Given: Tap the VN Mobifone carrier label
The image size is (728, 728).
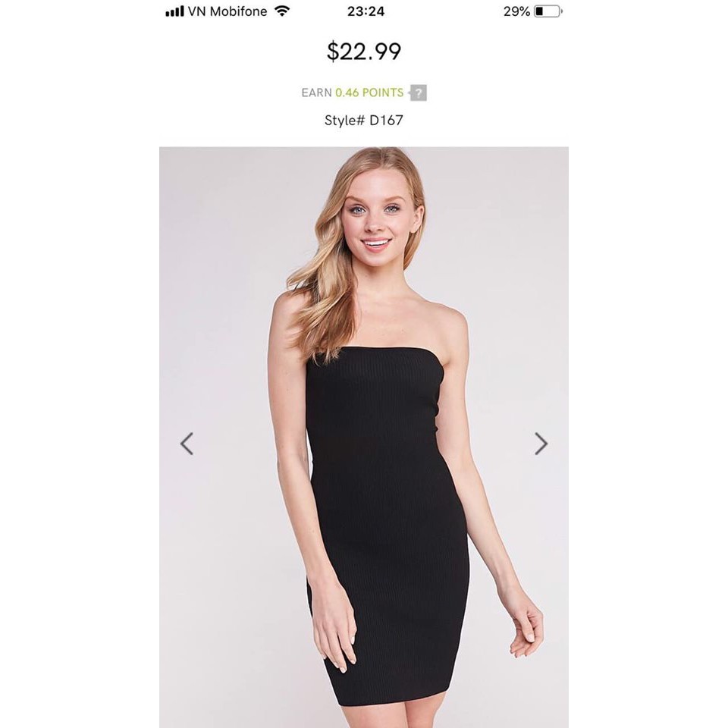Looking at the screenshot, I should coord(227,11).
